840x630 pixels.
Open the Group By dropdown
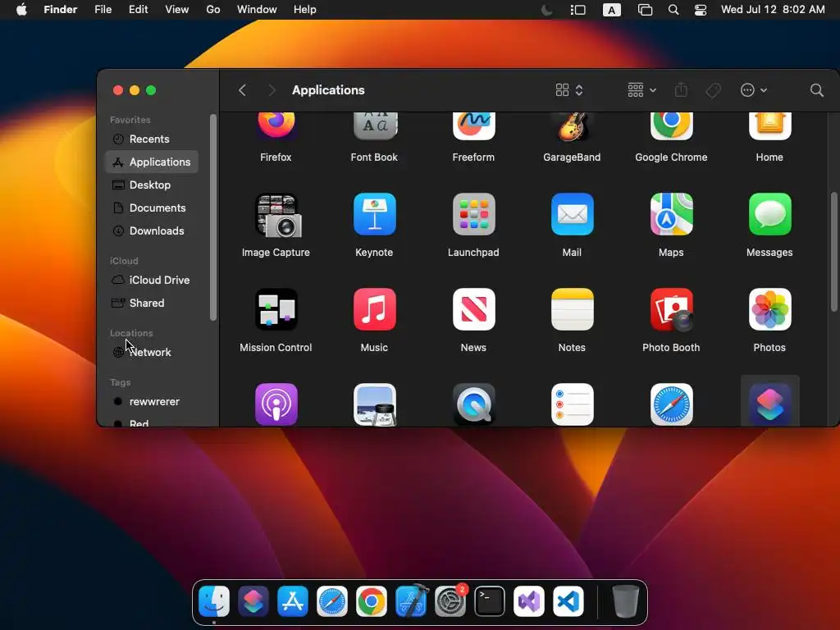(641, 90)
